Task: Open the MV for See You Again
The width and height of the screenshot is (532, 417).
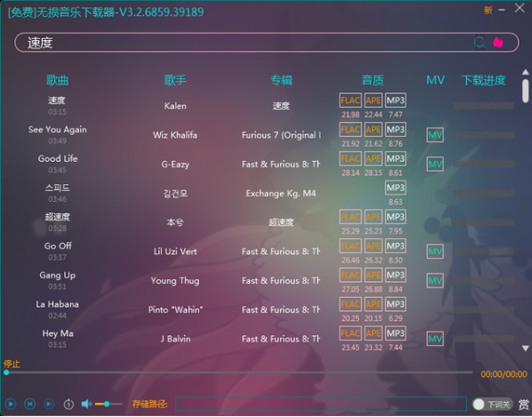Action: (x=435, y=135)
